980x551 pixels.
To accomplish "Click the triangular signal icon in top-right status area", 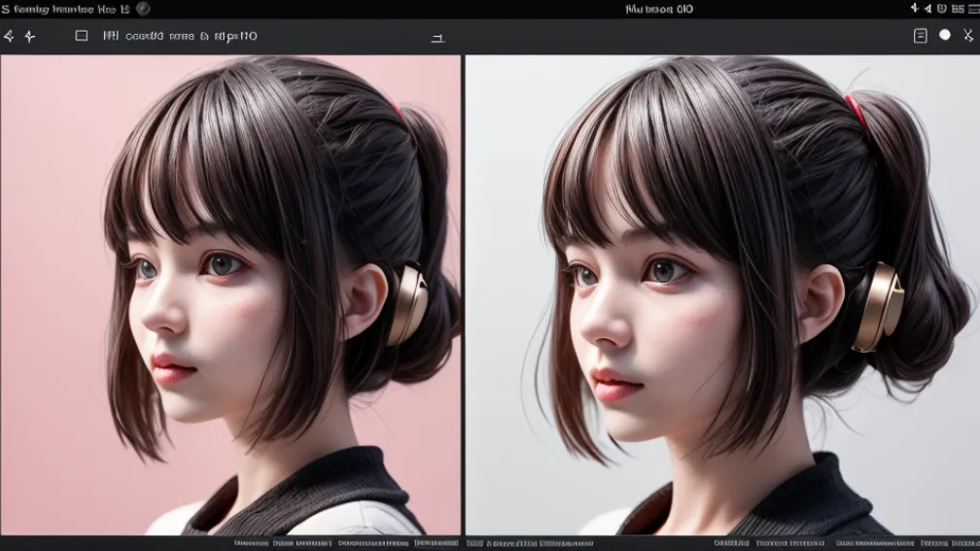I will (x=927, y=9).
